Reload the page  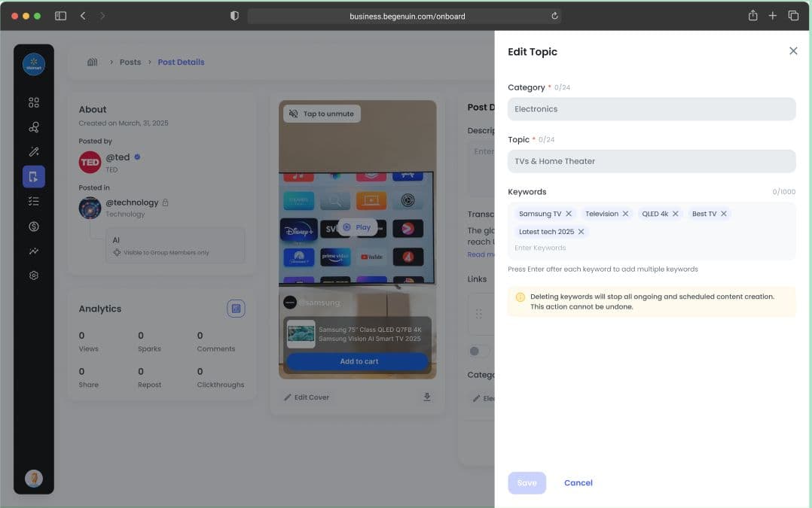(554, 16)
